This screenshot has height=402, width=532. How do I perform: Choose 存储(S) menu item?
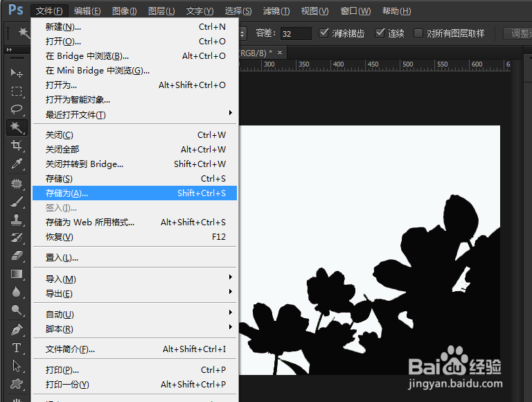tap(134, 179)
